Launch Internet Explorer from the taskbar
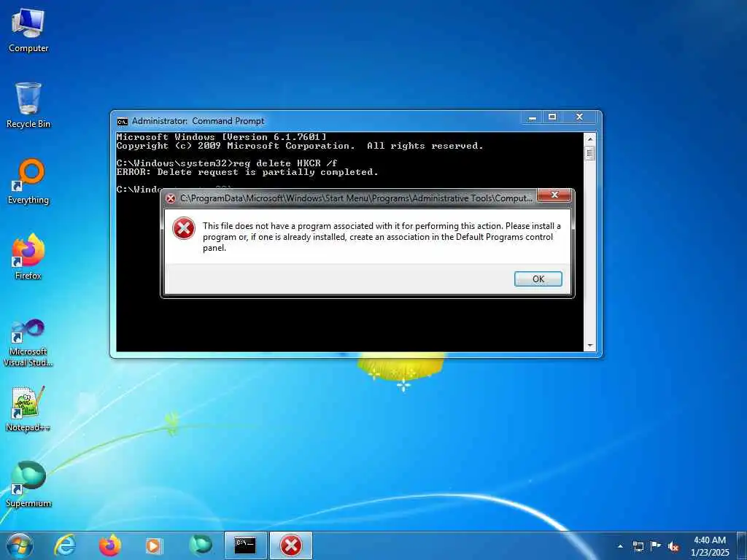The height and width of the screenshot is (560, 747). [x=65, y=545]
